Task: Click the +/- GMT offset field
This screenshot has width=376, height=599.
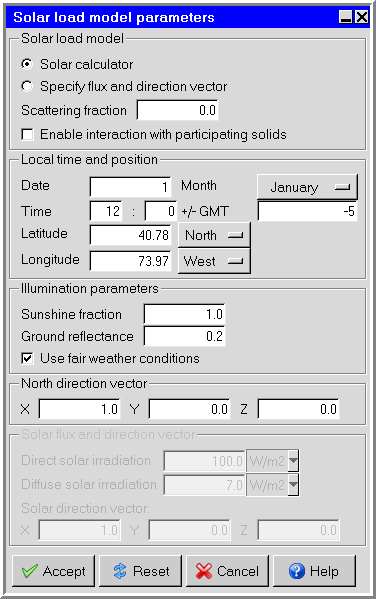Action: tap(308, 211)
